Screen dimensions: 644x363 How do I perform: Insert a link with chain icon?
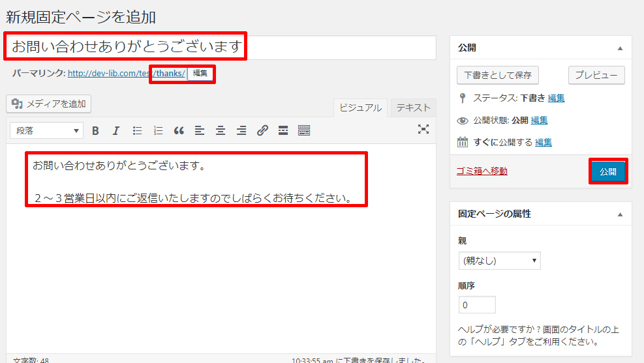coord(262,130)
